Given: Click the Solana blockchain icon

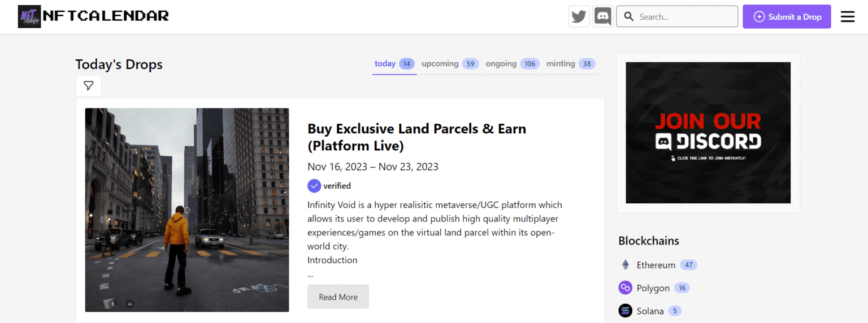Looking at the screenshot, I should (x=625, y=311).
